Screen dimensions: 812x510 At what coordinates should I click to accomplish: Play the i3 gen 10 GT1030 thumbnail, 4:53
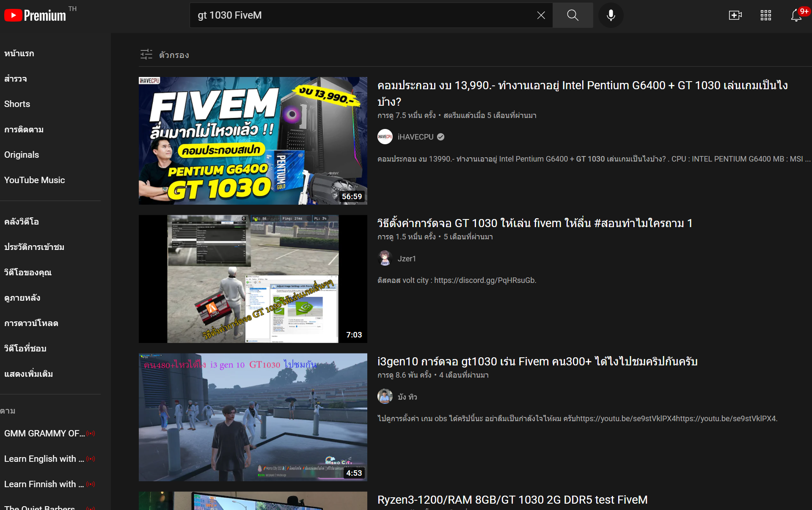[253, 417]
